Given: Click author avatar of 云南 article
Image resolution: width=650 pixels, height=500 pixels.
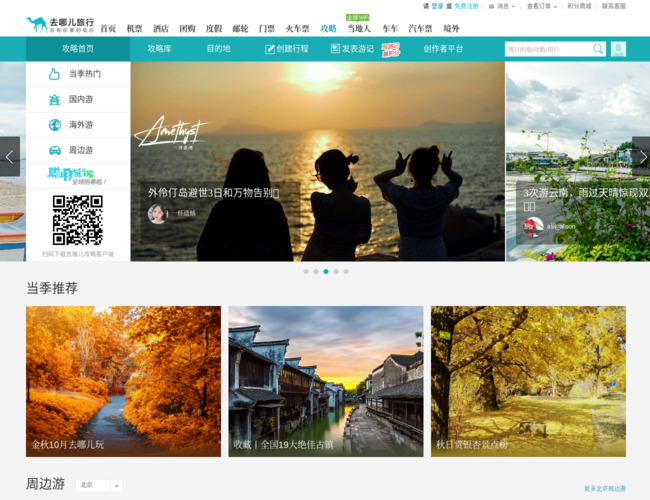Looking at the screenshot, I should pos(533,226).
